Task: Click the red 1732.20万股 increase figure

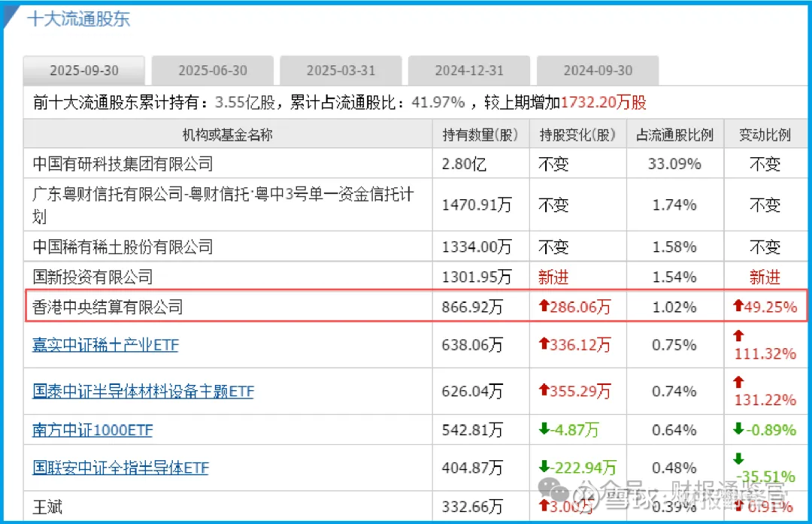Action: pyautogui.click(x=604, y=102)
